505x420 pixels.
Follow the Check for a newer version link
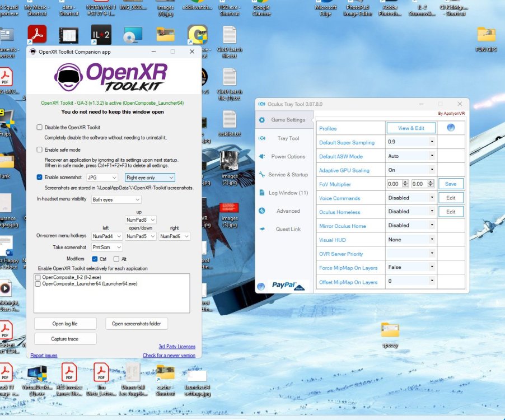click(x=169, y=356)
